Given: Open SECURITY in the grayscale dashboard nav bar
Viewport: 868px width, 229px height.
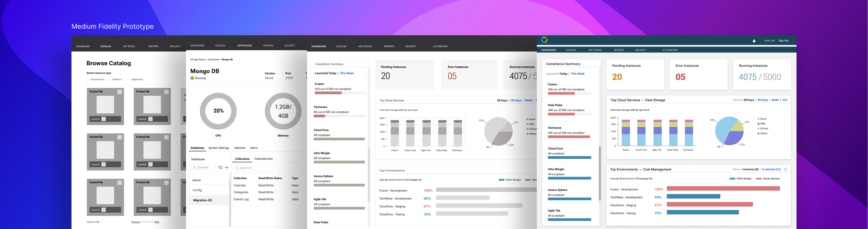Looking at the screenshot, I should [x=411, y=46].
